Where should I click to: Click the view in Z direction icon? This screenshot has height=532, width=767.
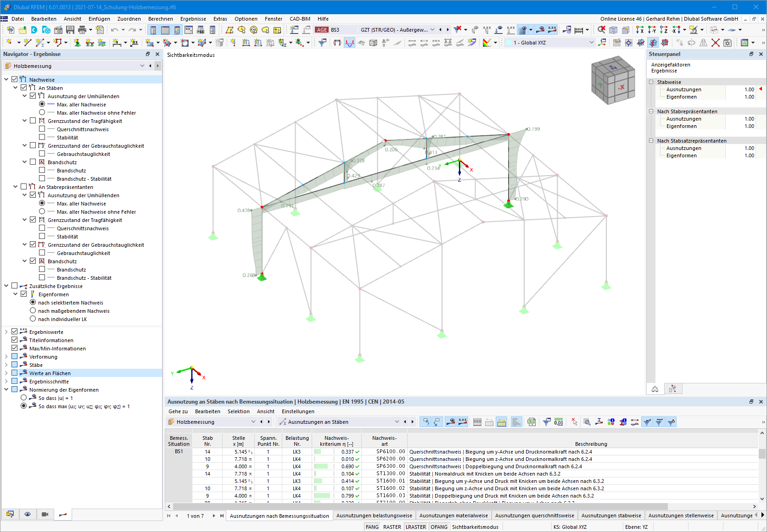pos(664,30)
